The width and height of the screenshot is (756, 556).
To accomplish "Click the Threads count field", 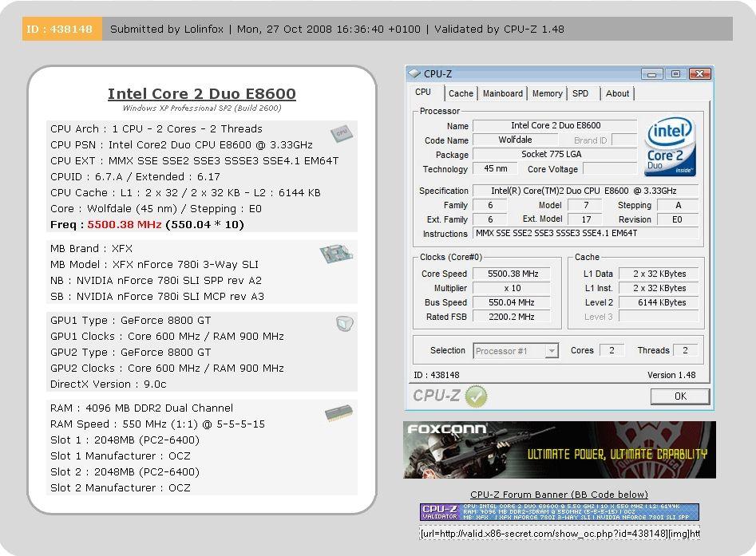I will pyautogui.click(x=685, y=350).
